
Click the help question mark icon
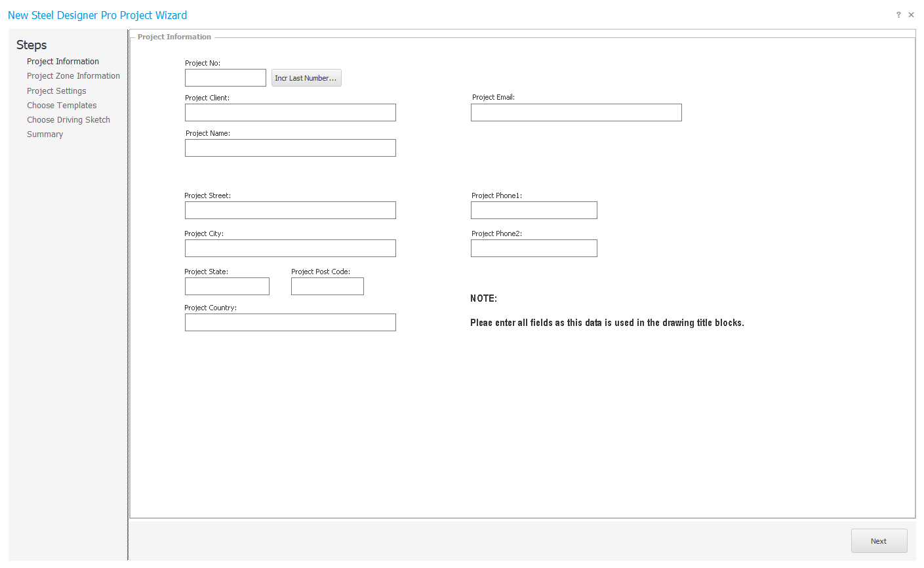[x=898, y=14]
